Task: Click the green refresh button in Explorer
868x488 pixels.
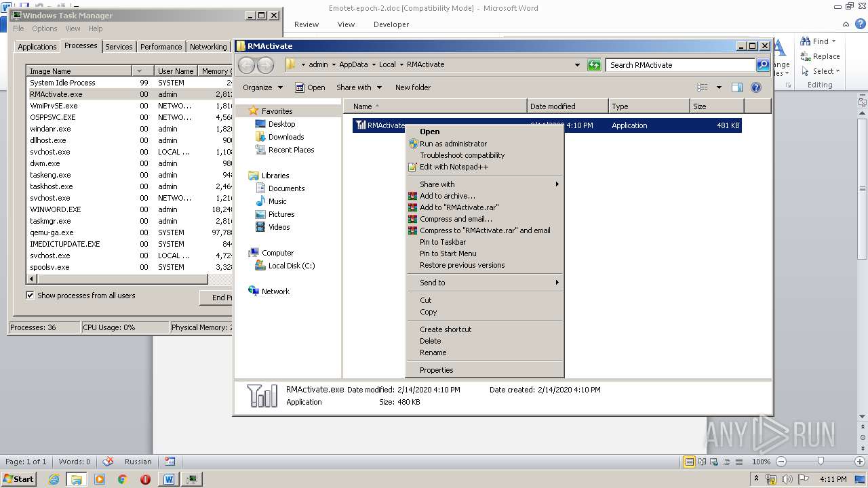Action: click(x=594, y=65)
